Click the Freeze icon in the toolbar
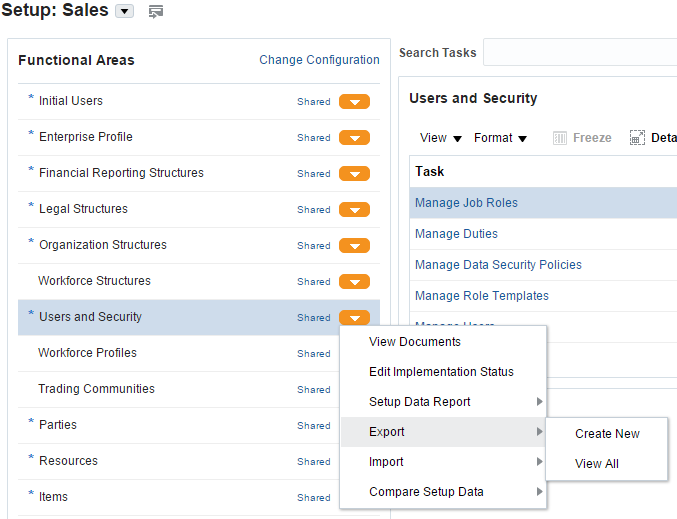The image size is (677, 519). tap(560, 138)
